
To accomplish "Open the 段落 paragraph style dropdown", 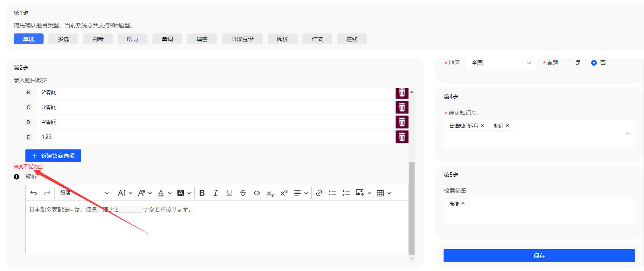I will [84, 193].
